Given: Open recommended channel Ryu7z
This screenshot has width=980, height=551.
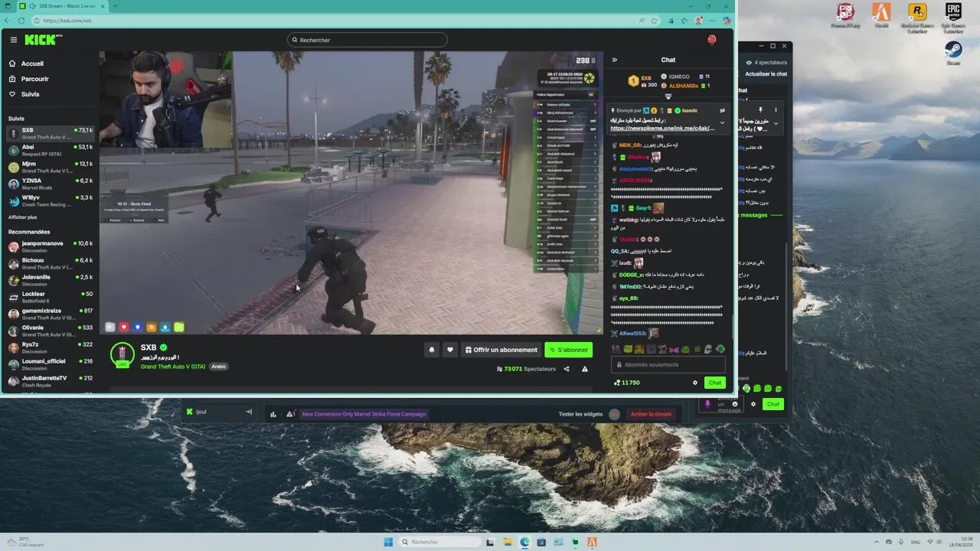Looking at the screenshot, I should [51, 347].
